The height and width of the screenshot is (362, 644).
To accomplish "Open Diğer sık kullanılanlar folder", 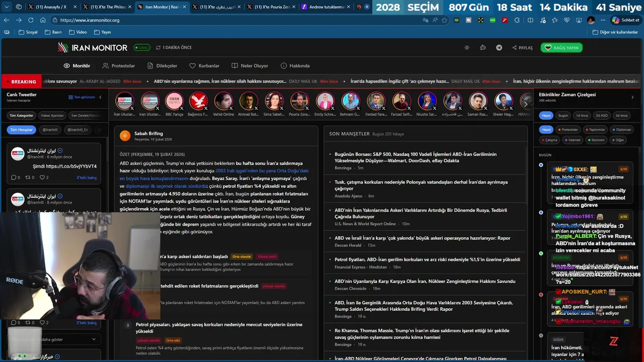I will pyautogui.click(x=615, y=32).
